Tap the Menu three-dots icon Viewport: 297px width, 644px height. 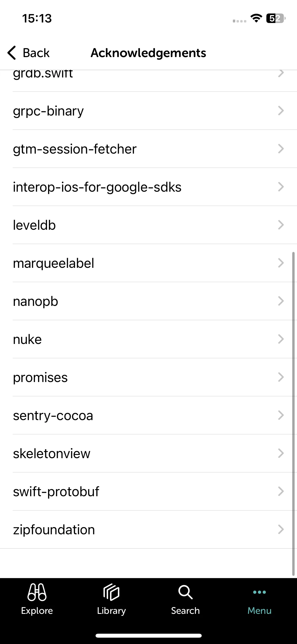click(x=259, y=592)
